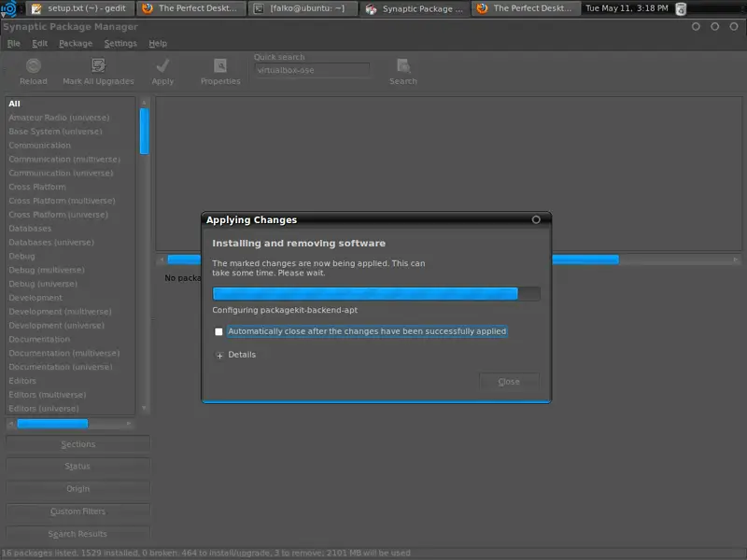This screenshot has height=560, width=747.
Task: Click the installation progress bar
Action: [x=376, y=294]
